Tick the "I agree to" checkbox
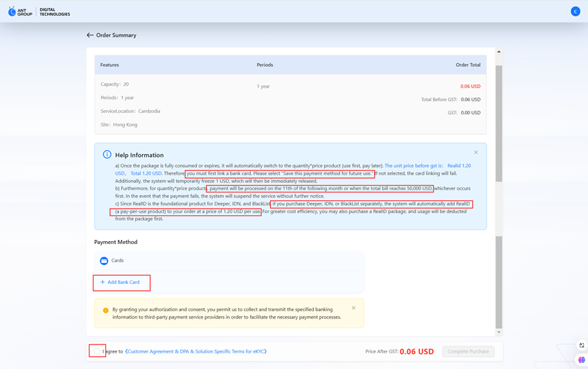The image size is (588, 369). pyautogui.click(x=97, y=351)
